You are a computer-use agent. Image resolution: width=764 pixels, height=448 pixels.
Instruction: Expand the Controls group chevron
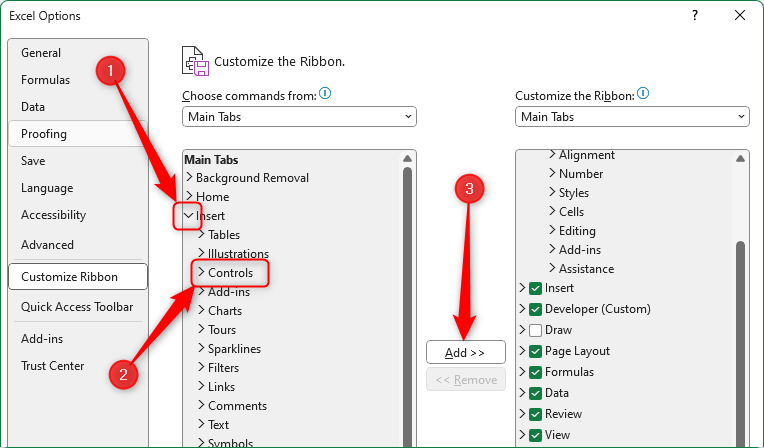(x=201, y=273)
